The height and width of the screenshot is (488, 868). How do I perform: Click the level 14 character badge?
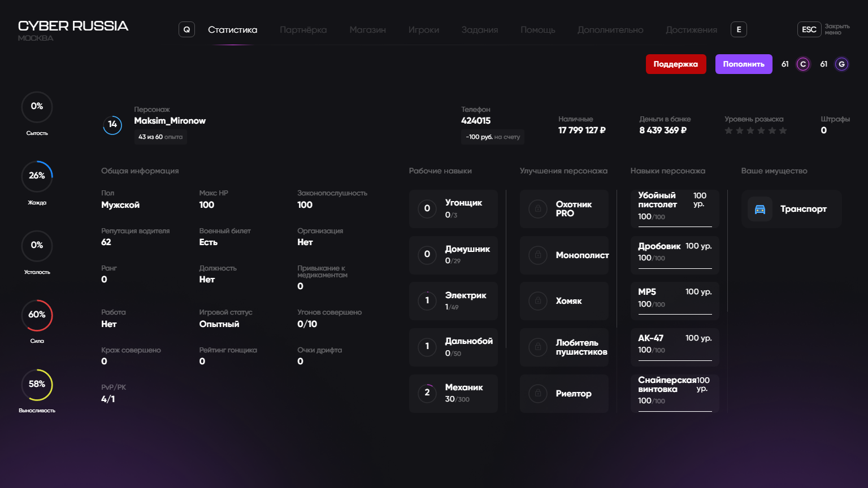click(112, 125)
